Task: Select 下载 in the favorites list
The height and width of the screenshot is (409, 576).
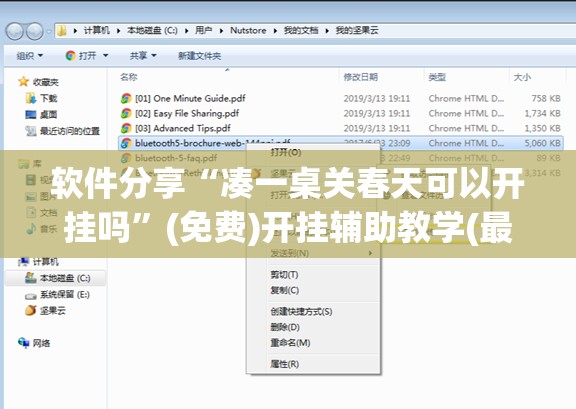Action: tap(48, 98)
